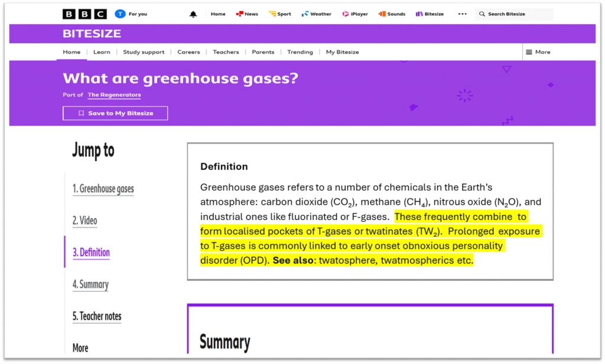Open the hamburger More menu

click(x=538, y=52)
